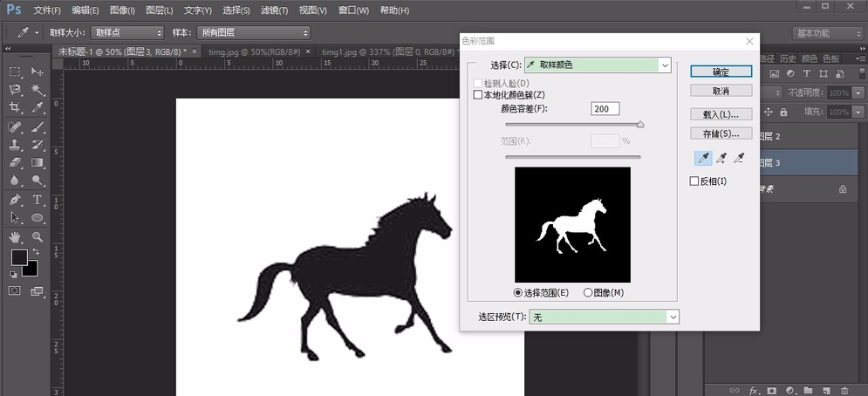Viewport: 868px width, 396px height.
Task: Open the 滤镜 (Filter) menu
Action: 275,10
